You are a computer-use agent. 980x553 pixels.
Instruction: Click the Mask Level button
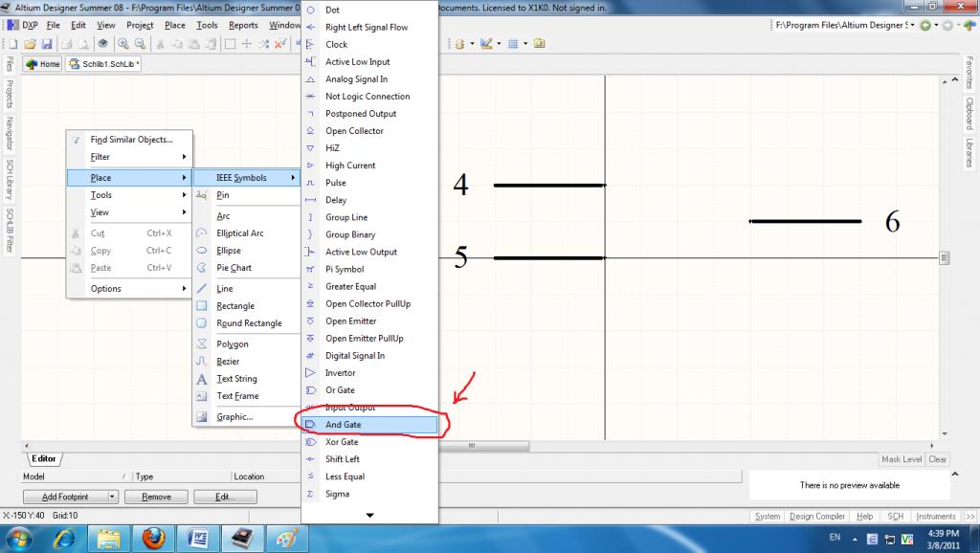click(902, 459)
